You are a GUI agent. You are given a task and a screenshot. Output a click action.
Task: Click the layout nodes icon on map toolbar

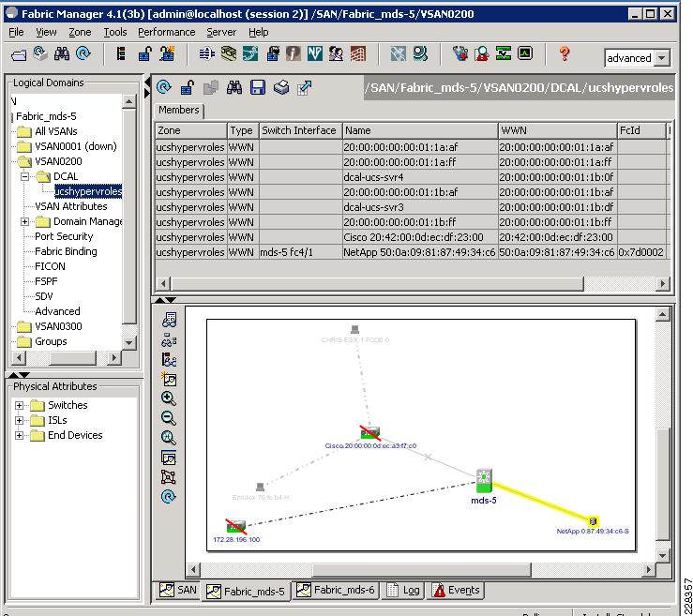169,477
